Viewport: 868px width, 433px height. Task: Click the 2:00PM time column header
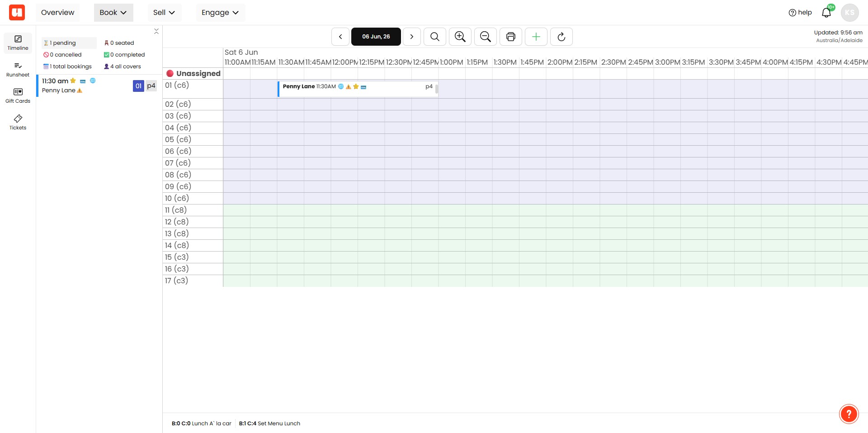click(x=560, y=62)
